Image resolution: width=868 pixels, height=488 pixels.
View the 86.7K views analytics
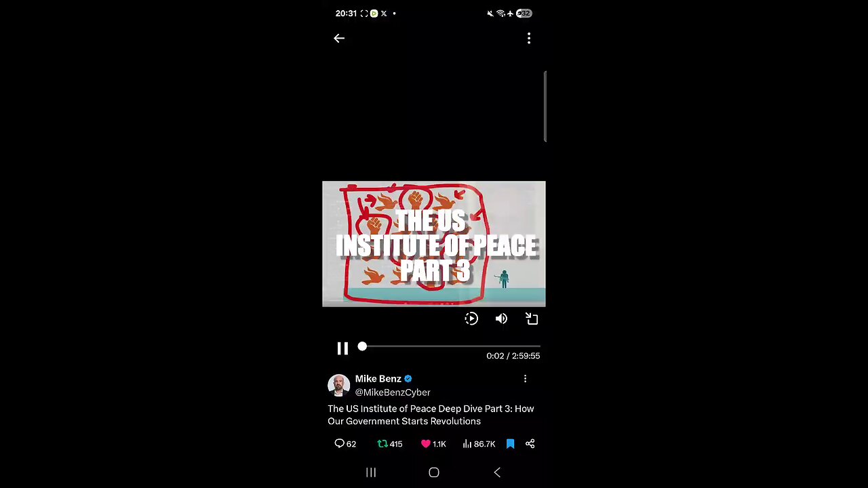(x=479, y=444)
